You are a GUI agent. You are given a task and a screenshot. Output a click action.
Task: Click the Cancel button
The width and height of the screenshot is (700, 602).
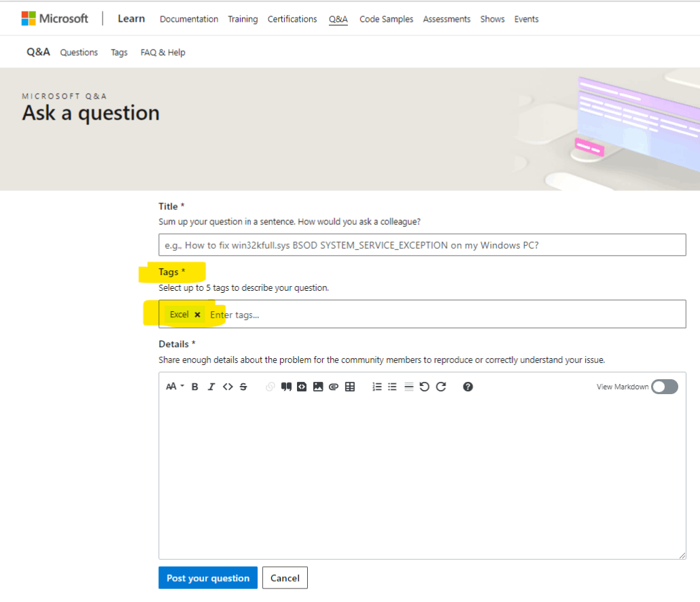(x=285, y=578)
